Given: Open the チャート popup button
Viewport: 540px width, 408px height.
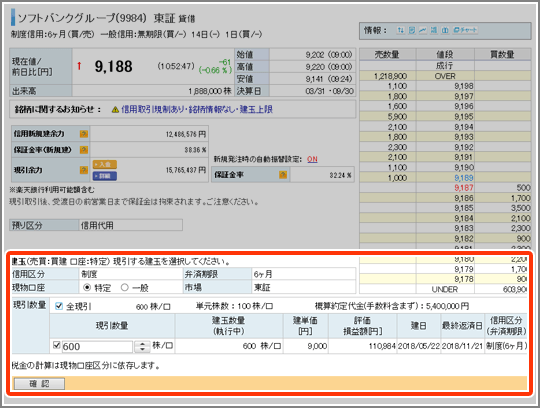Looking at the screenshot, I should 465,30.
